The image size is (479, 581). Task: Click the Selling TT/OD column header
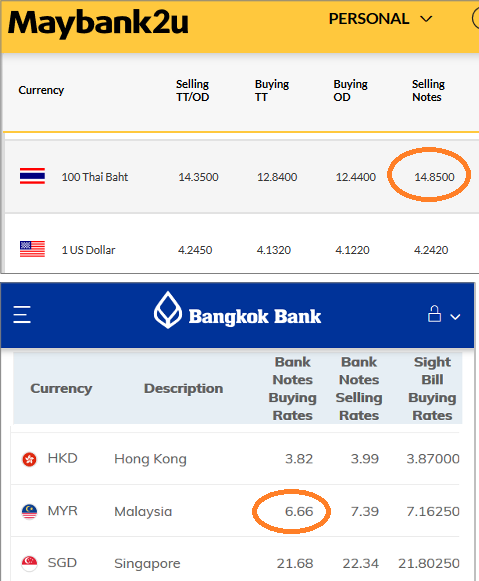point(193,90)
